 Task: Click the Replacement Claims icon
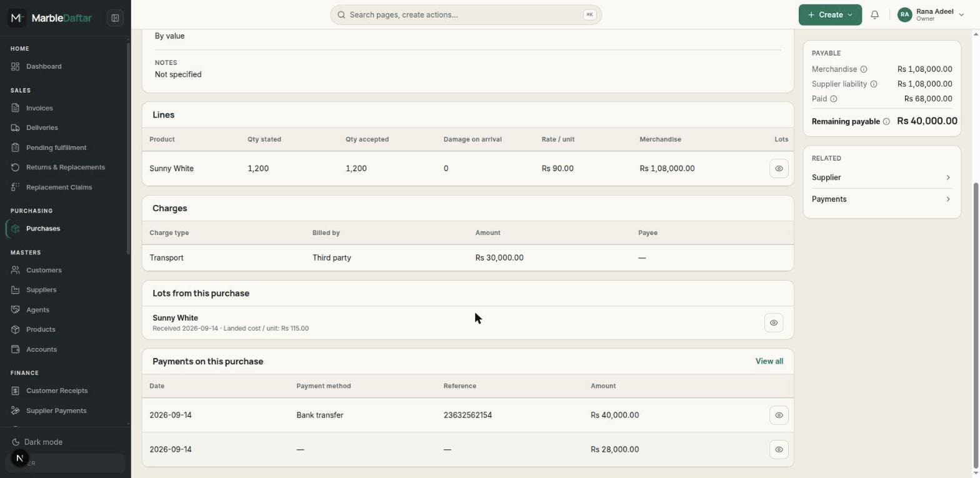tap(16, 187)
